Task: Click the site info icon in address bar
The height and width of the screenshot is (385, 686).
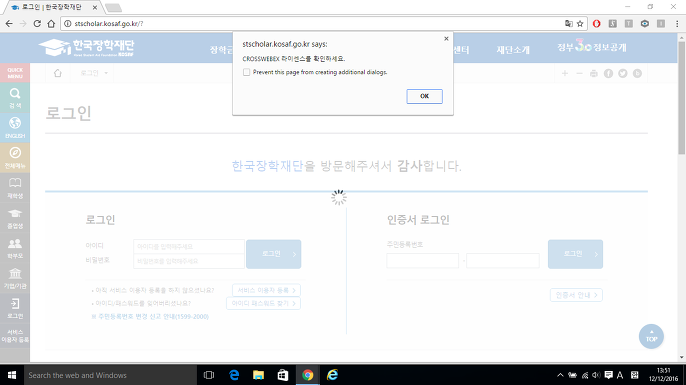Action: tap(67, 24)
